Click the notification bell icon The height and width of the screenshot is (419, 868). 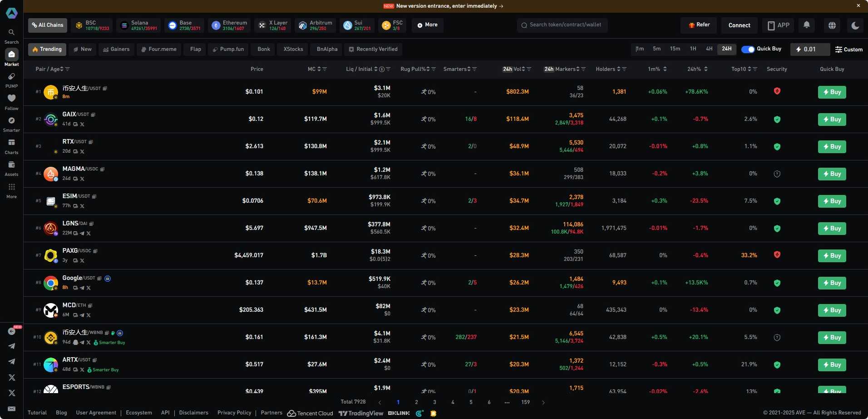pos(806,25)
